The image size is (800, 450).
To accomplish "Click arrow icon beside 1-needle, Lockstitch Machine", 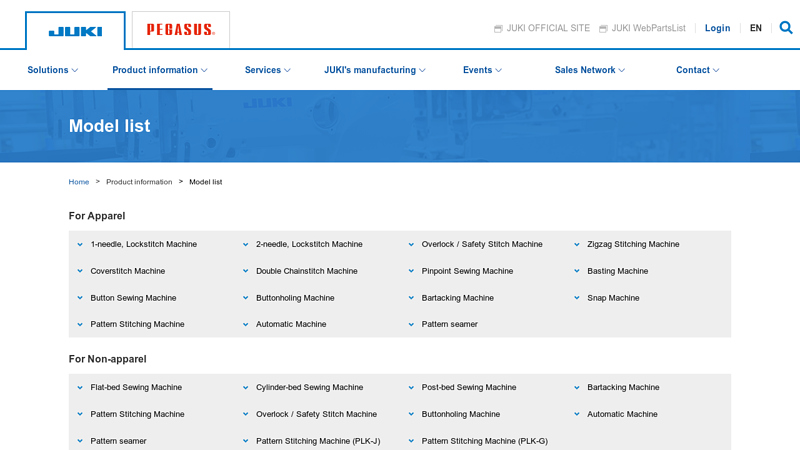I will pyautogui.click(x=80, y=245).
